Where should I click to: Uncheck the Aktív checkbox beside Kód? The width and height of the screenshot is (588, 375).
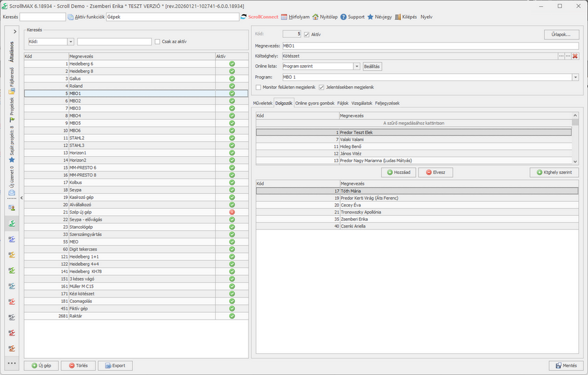tap(306, 35)
